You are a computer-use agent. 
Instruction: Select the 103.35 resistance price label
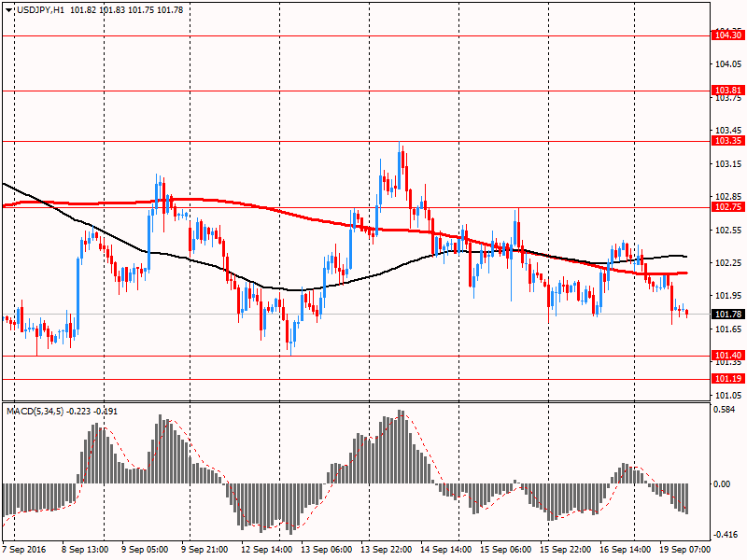(x=728, y=141)
